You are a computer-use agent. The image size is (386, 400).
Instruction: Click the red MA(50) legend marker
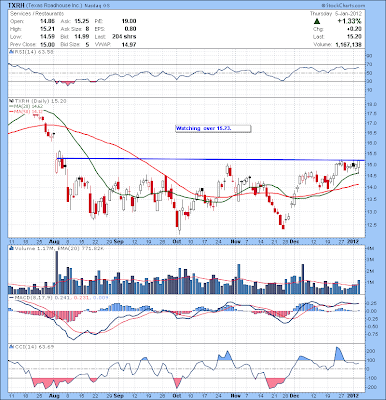[11, 111]
